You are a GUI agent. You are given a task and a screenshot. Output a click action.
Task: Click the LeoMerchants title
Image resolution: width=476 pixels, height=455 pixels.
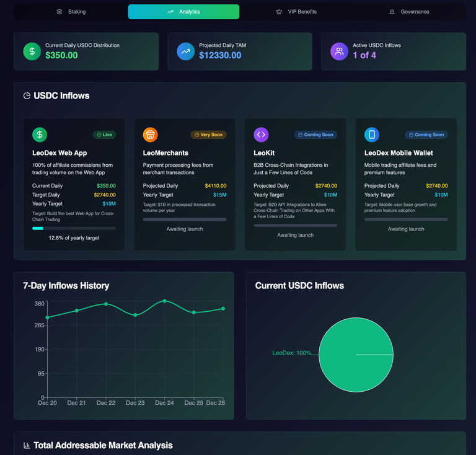click(165, 153)
